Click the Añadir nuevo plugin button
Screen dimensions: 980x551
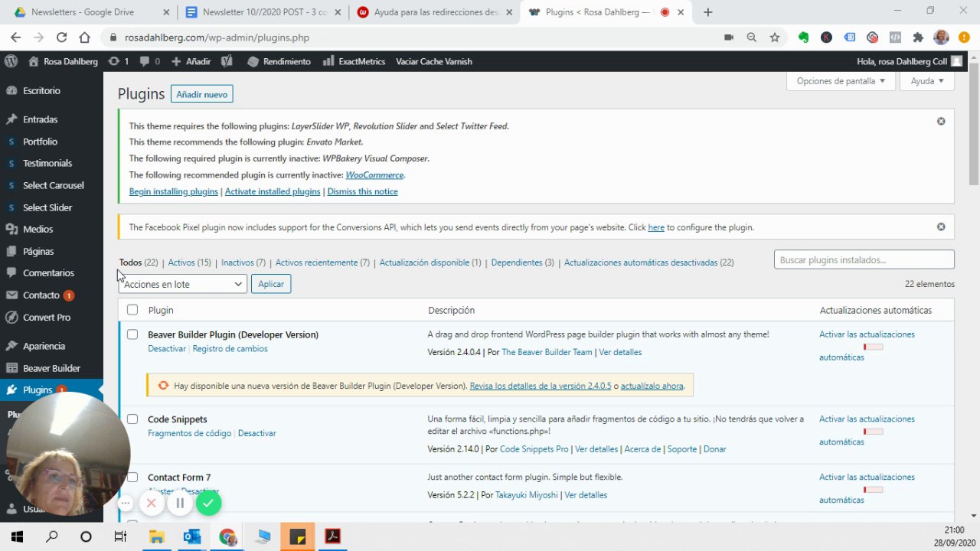pyautogui.click(x=202, y=94)
